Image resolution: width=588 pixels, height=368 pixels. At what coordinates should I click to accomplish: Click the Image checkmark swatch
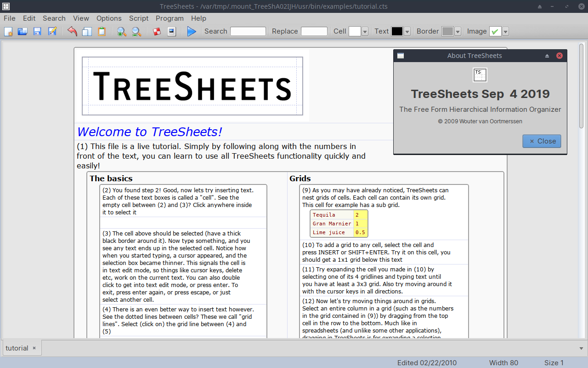coord(496,31)
